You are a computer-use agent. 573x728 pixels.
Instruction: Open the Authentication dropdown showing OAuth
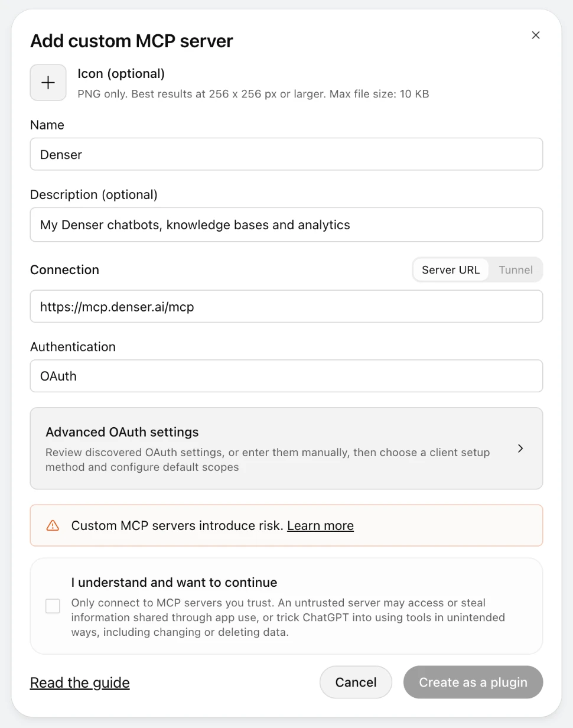point(286,376)
